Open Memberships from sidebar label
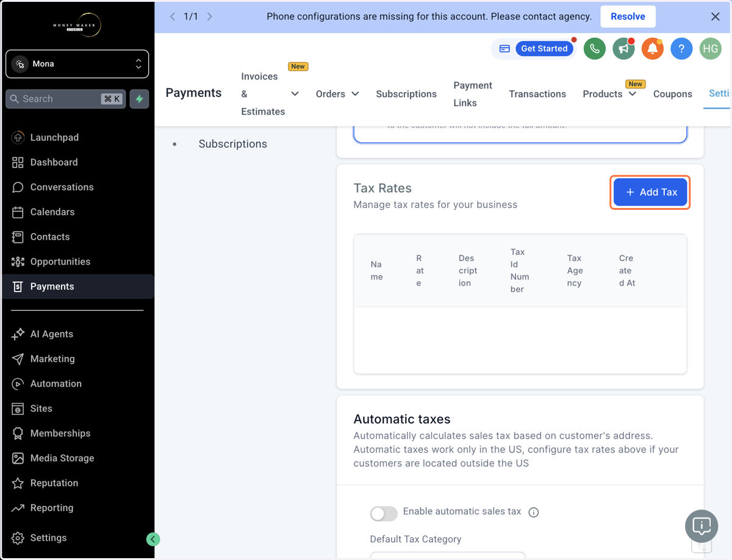This screenshot has height=560, width=732. [x=60, y=434]
